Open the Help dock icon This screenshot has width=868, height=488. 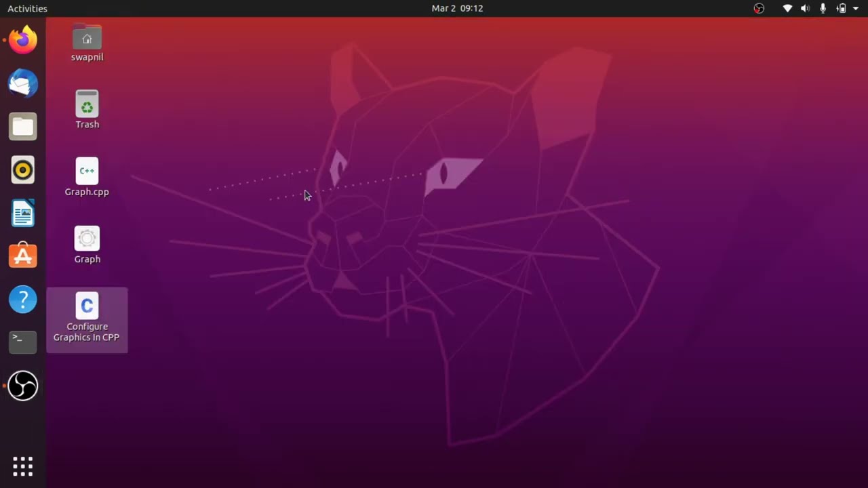coord(22,300)
